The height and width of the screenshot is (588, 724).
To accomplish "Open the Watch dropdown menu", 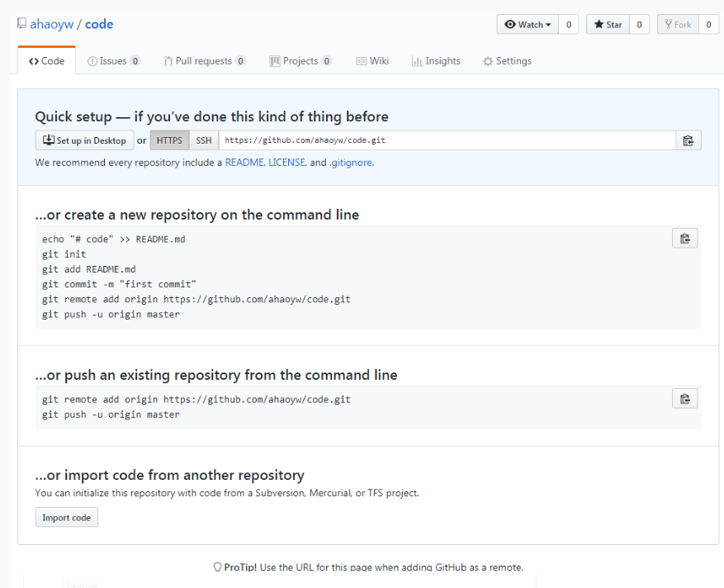I will (528, 25).
